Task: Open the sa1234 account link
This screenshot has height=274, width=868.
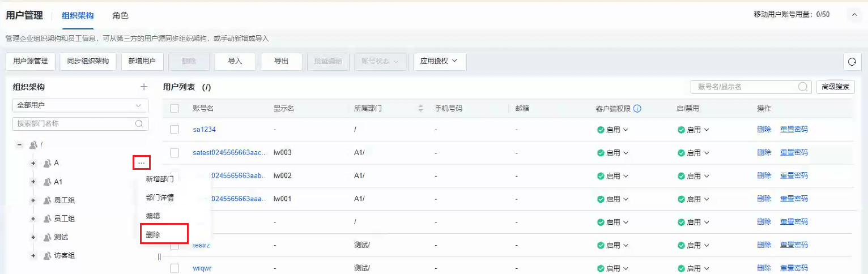Action: pos(204,130)
